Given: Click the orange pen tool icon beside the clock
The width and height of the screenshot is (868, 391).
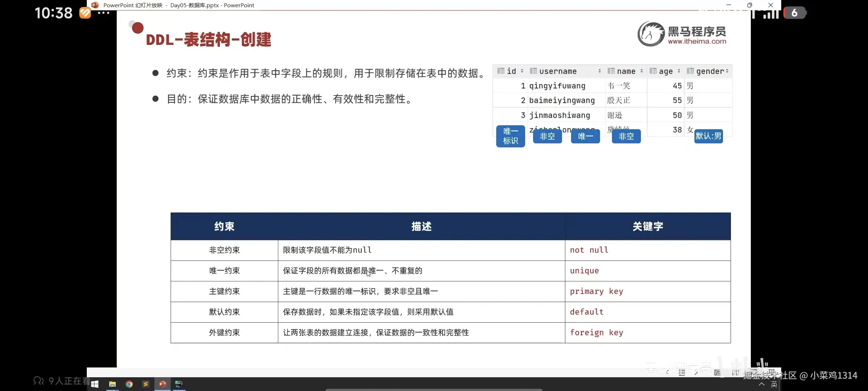Looking at the screenshot, I should (85, 13).
